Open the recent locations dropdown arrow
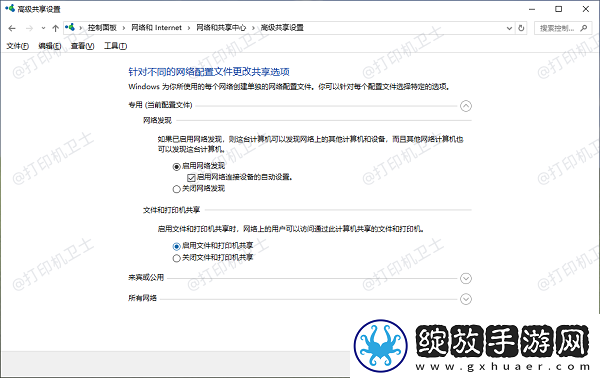 (x=43, y=28)
